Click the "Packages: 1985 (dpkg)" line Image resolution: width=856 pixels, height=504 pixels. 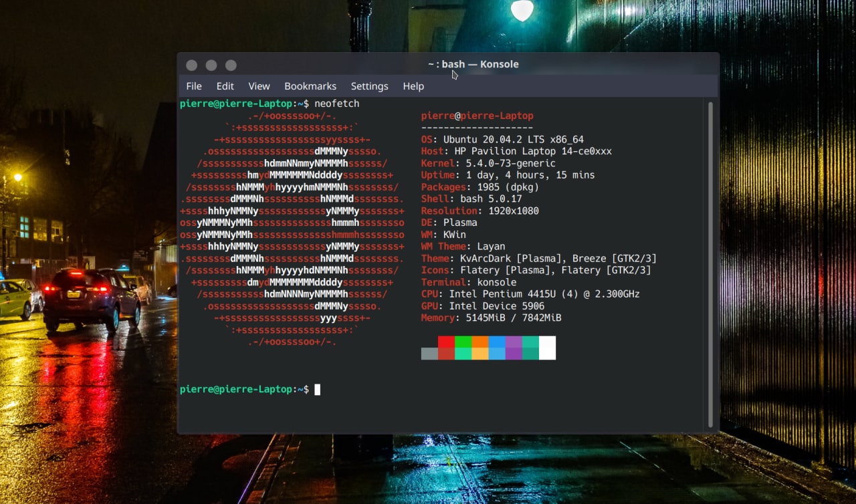tap(479, 187)
